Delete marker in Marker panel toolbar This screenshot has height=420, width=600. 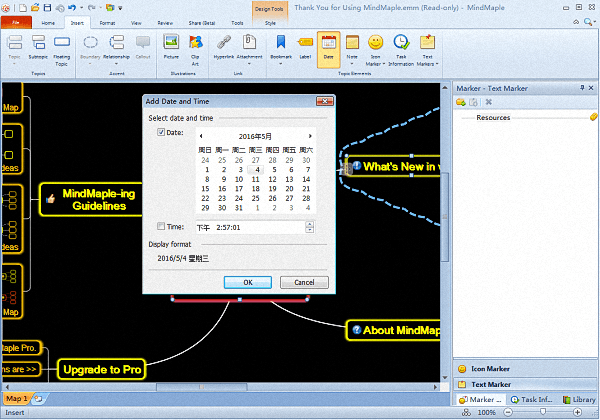click(x=489, y=102)
